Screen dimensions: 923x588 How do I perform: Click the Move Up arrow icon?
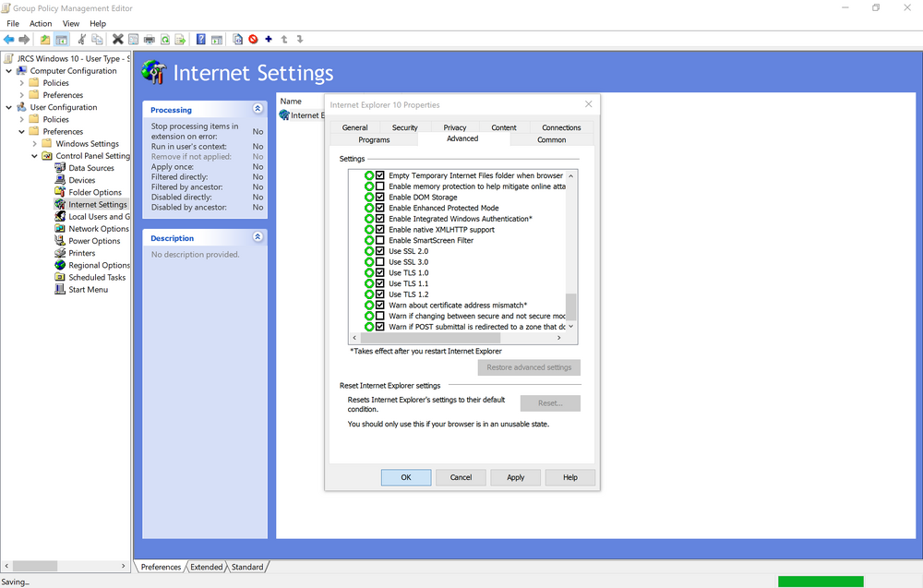(x=284, y=40)
